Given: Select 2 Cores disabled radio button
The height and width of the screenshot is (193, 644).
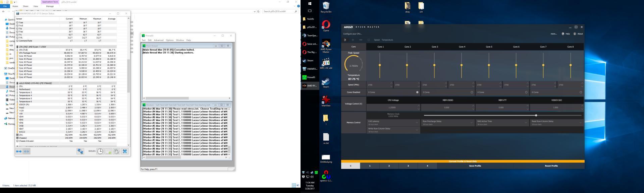Looking at the screenshot, I should [472, 92].
